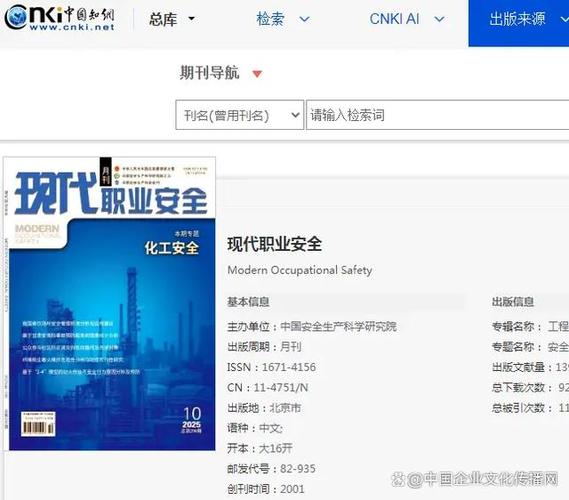This screenshot has height=500, width=569.
Task: Click the 总被引次数 entry
Action: tap(530, 408)
